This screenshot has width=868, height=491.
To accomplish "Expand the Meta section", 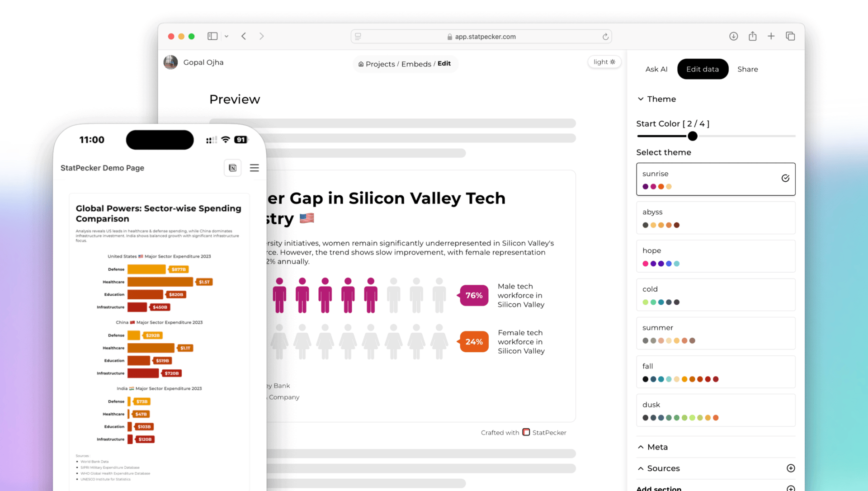I will click(653, 447).
